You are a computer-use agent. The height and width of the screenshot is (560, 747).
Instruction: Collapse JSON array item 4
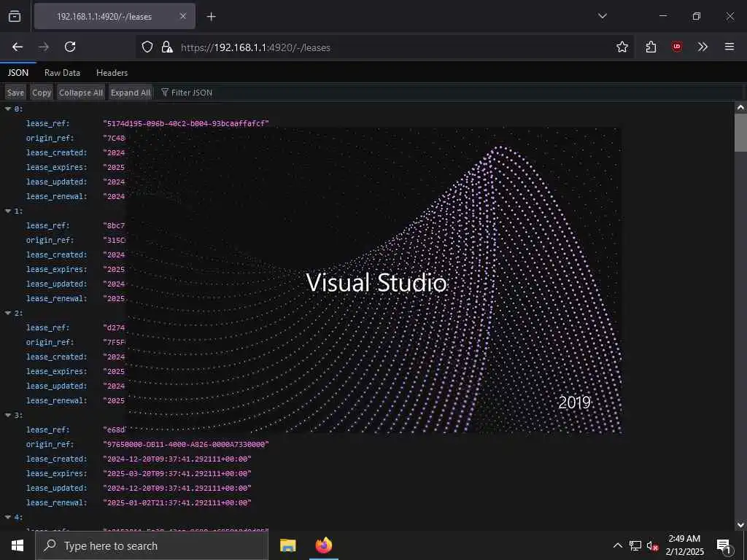pyautogui.click(x=8, y=517)
